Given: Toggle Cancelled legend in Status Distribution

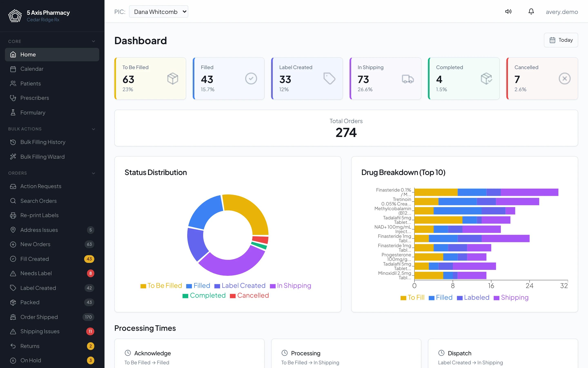Looking at the screenshot, I should pyautogui.click(x=249, y=295).
